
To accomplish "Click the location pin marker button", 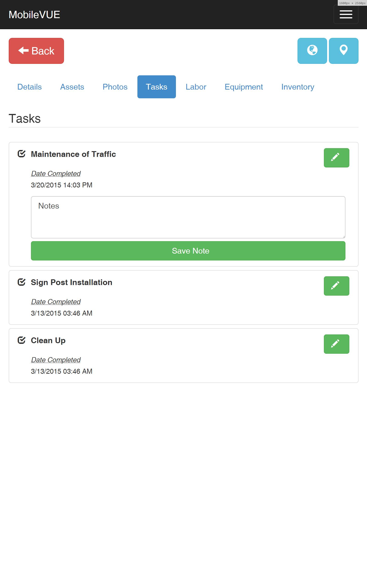I will tap(343, 51).
